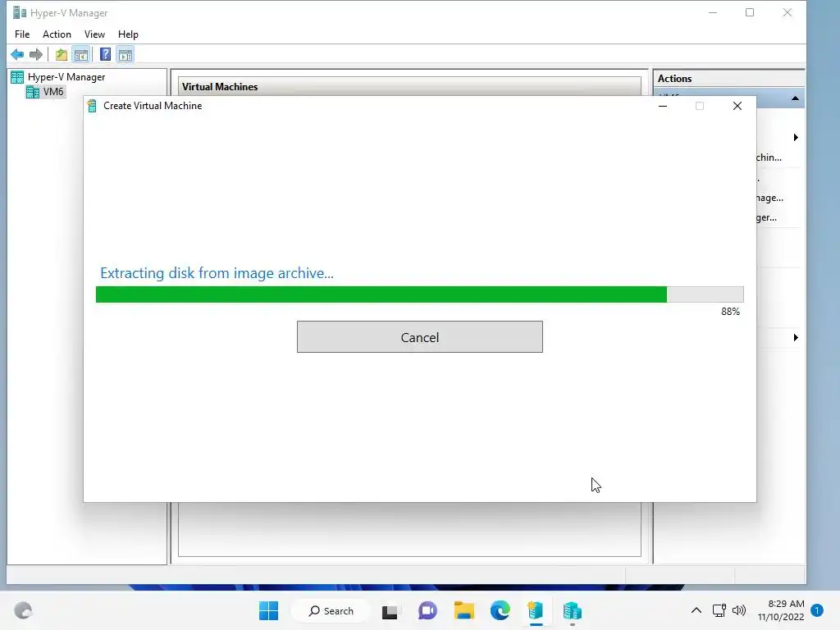Click the Back arrow toolbar icon
Viewport: 840px width, 630px height.
tap(17, 54)
